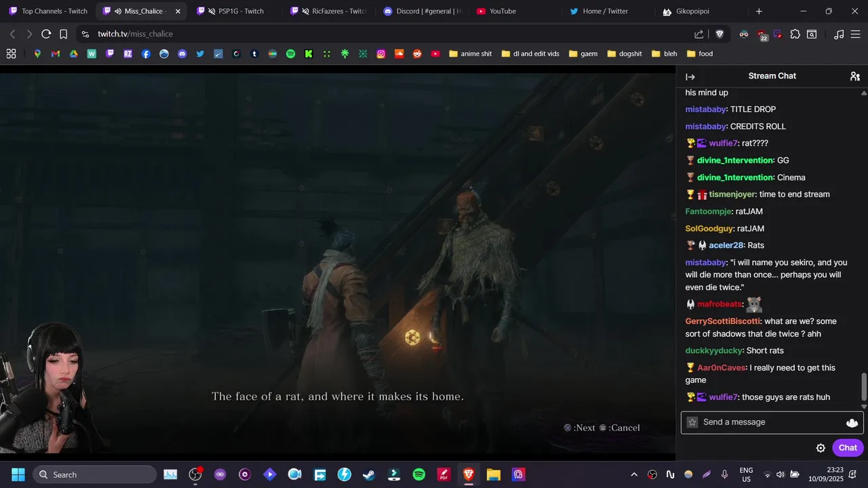Open the Reddit bookmark

(417, 54)
